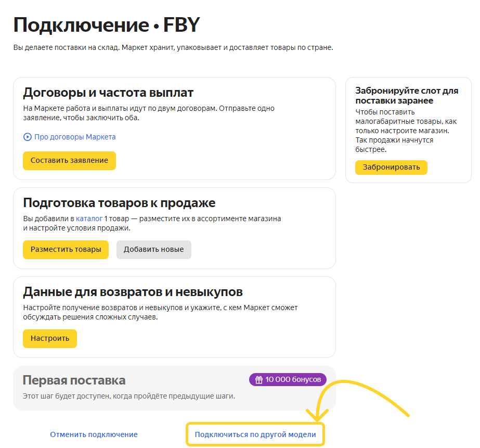The height and width of the screenshot is (448, 480).
Task: Click the Договоры и частота выплат heading
Action: [108, 93]
